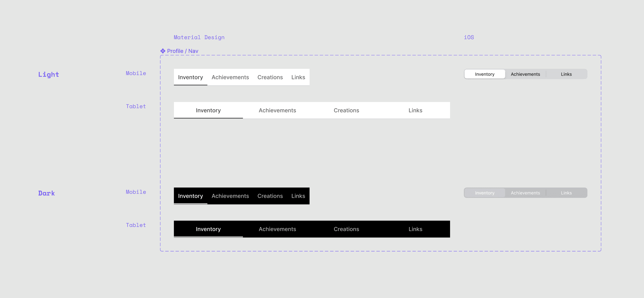The width and height of the screenshot is (644, 298).
Task: Open Creations tab in dark mobile nav
Action: (x=270, y=196)
